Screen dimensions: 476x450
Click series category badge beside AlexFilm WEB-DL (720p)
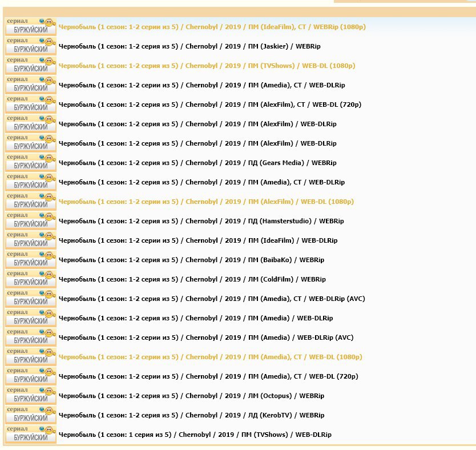pyautogui.click(x=31, y=105)
